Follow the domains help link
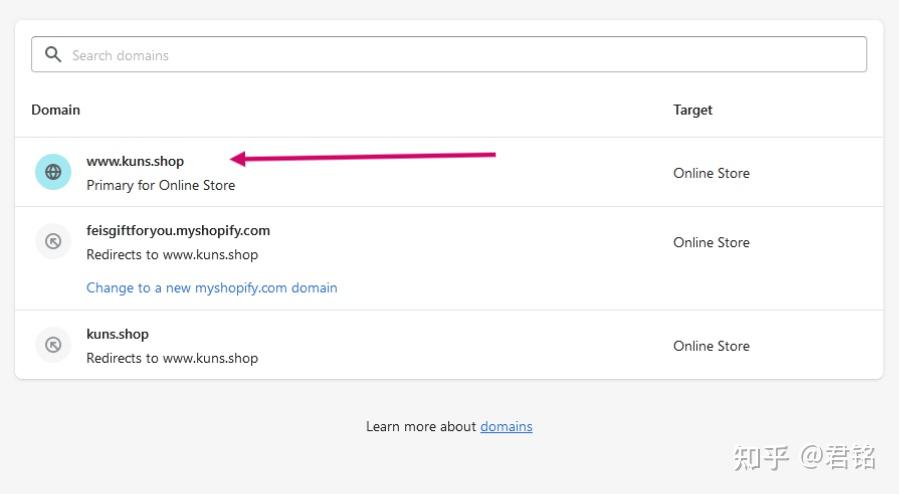 pos(506,426)
